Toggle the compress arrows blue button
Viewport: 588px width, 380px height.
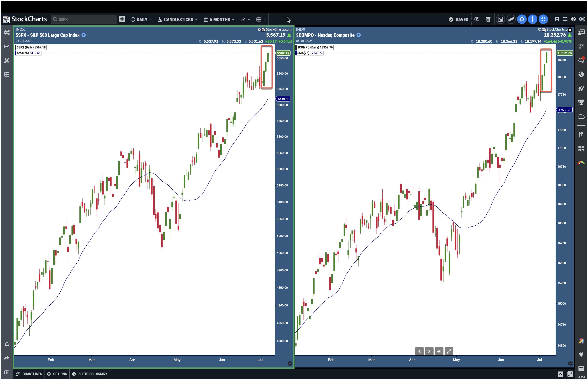[x=543, y=19]
